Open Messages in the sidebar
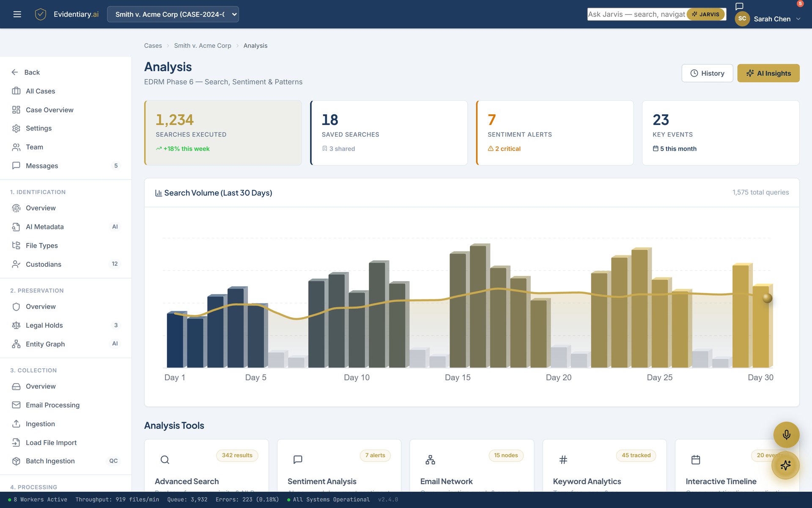812x508 pixels. coord(66,166)
